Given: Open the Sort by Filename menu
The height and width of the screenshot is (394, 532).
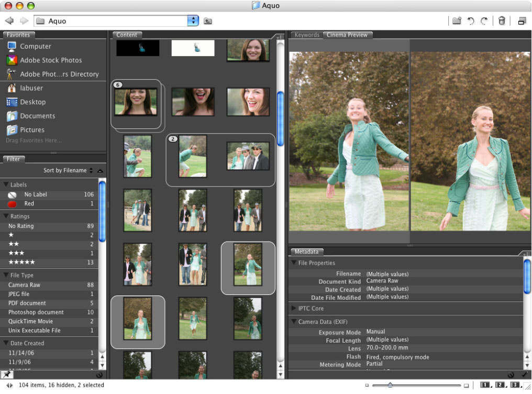Looking at the screenshot, I should pos(68,170).
